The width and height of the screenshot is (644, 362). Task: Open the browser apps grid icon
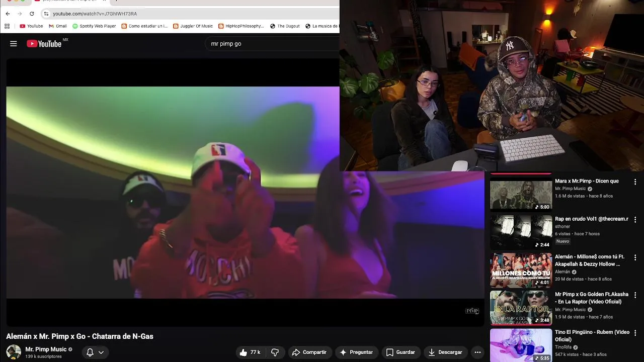pyautogui.click(x=7, y=26)
